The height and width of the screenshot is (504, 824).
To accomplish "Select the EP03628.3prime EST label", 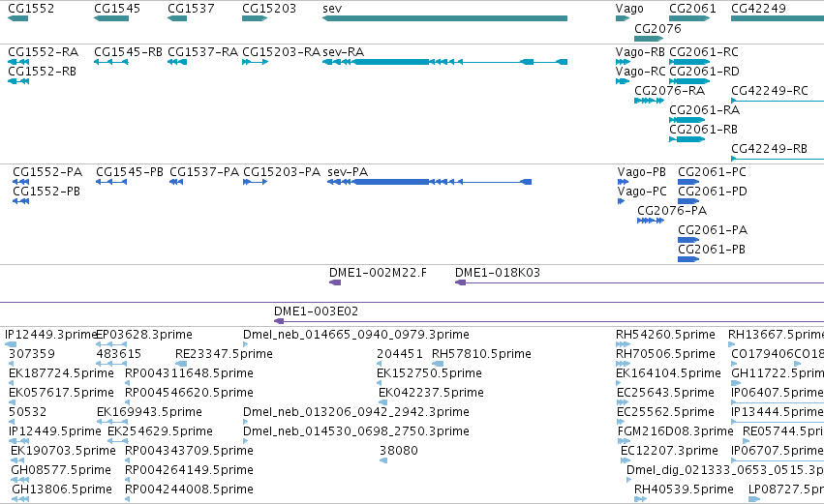I will (144, 335).
